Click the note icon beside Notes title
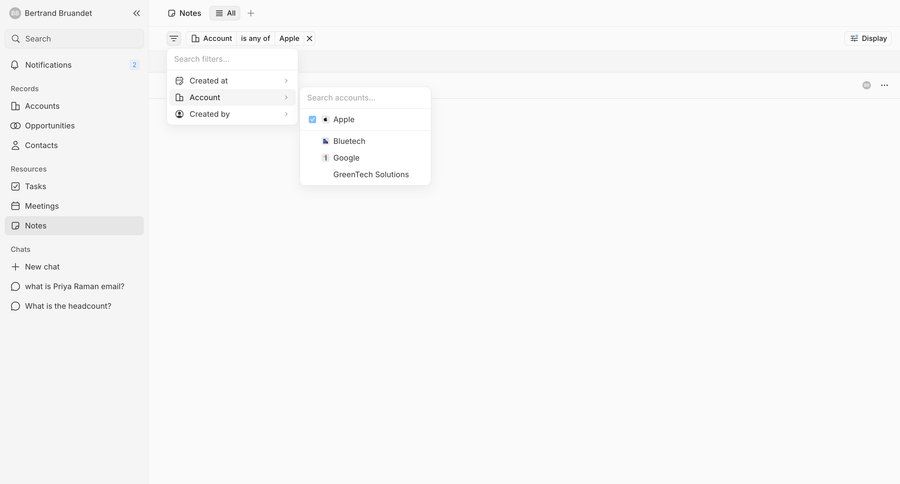This screenshot has height=484, width=900. click(172, 13)
